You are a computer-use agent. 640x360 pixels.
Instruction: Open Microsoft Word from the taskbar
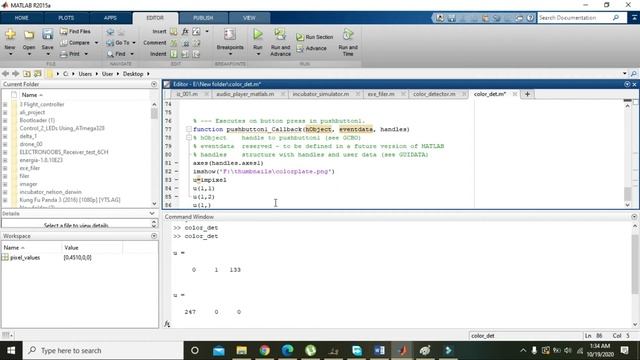[379, 350]
